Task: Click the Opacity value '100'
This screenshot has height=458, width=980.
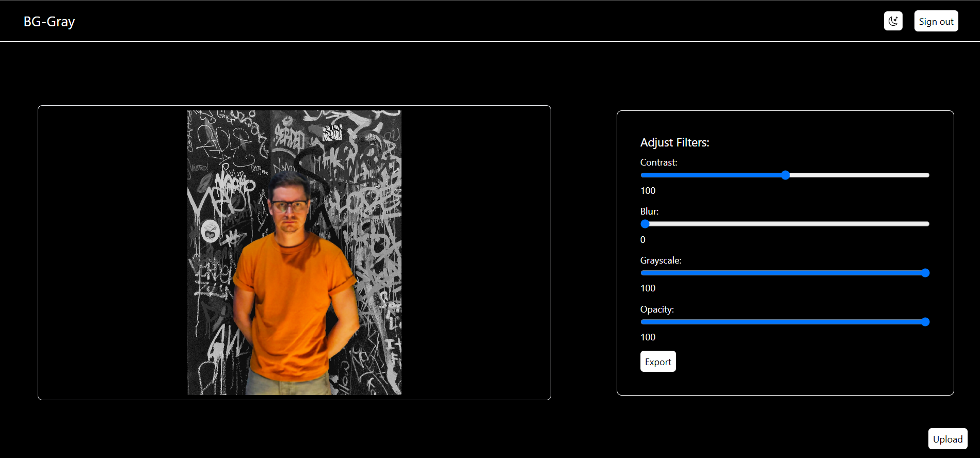Action: coord(648,337)
